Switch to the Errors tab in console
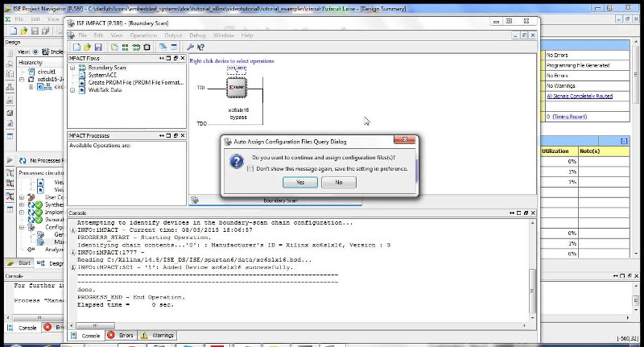 pyautogui.click(x=122, y=336)
